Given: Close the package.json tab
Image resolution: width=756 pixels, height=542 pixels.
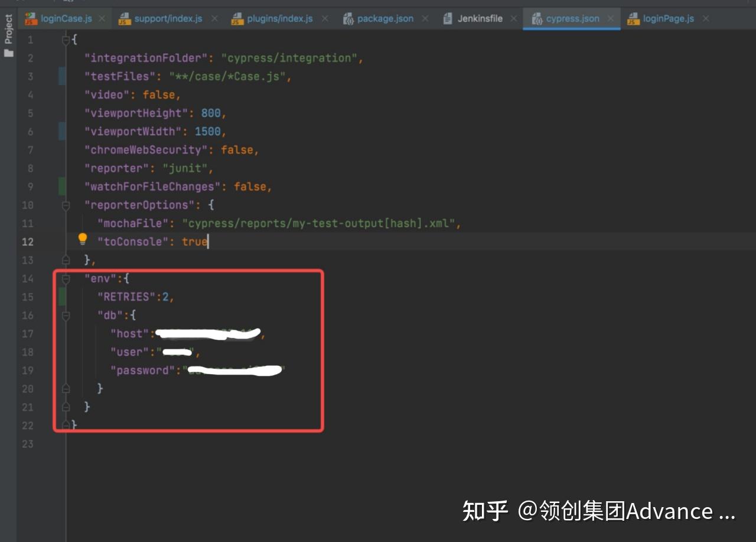Looking at the screenshot, I should [x=426, y=18].
